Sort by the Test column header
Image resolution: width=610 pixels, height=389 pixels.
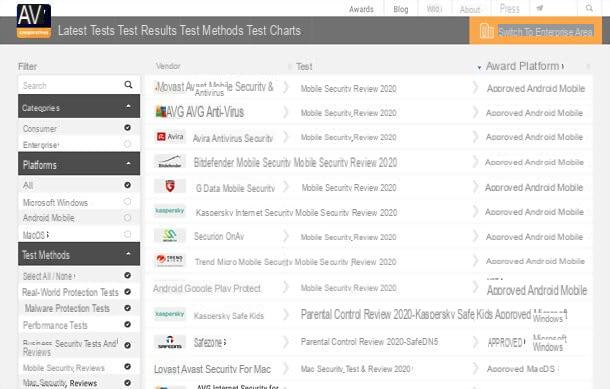(304, 67)
